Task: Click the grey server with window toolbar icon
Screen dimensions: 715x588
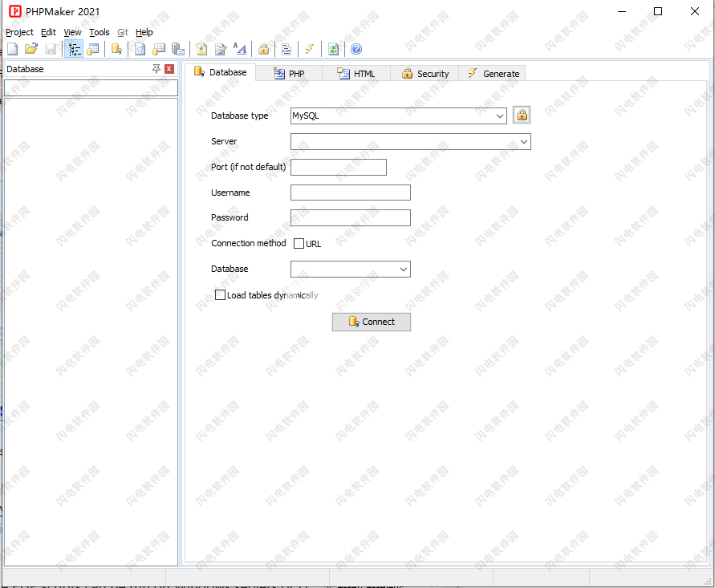Action: [178, 49]
